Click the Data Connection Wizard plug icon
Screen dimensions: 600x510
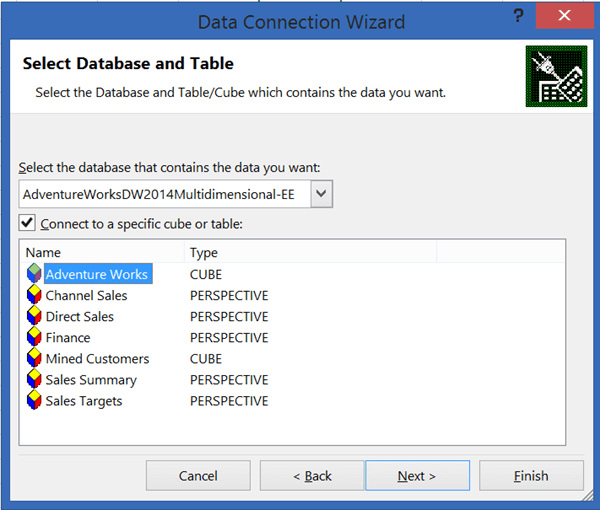click(556, 76)
